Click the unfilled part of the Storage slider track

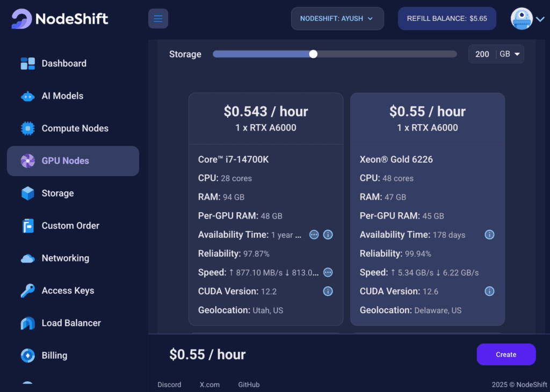(387, 54)
